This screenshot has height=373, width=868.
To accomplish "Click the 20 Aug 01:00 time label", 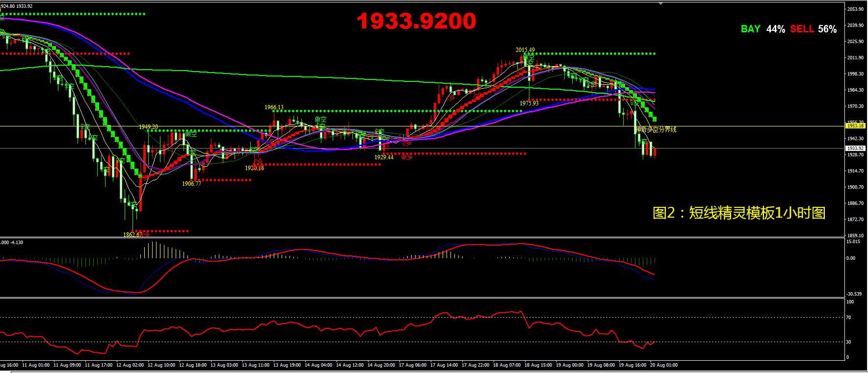I will click(x=664, y=365).
